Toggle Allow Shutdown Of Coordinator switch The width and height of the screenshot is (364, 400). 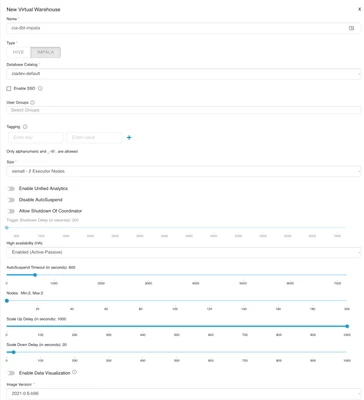tap(11, 211)
